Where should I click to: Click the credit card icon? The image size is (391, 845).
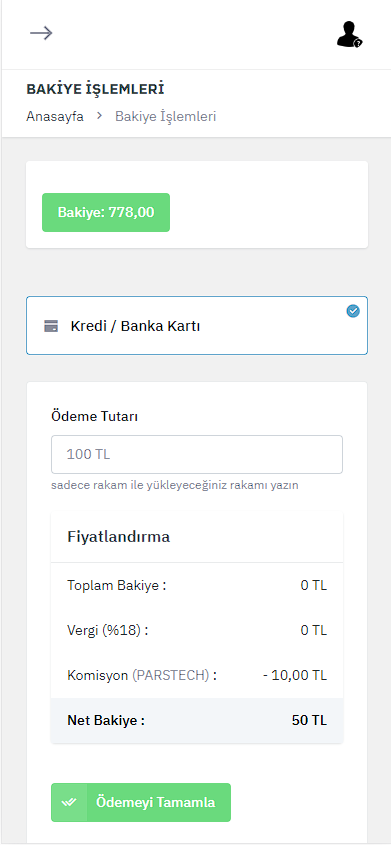(x=51, y=326)
